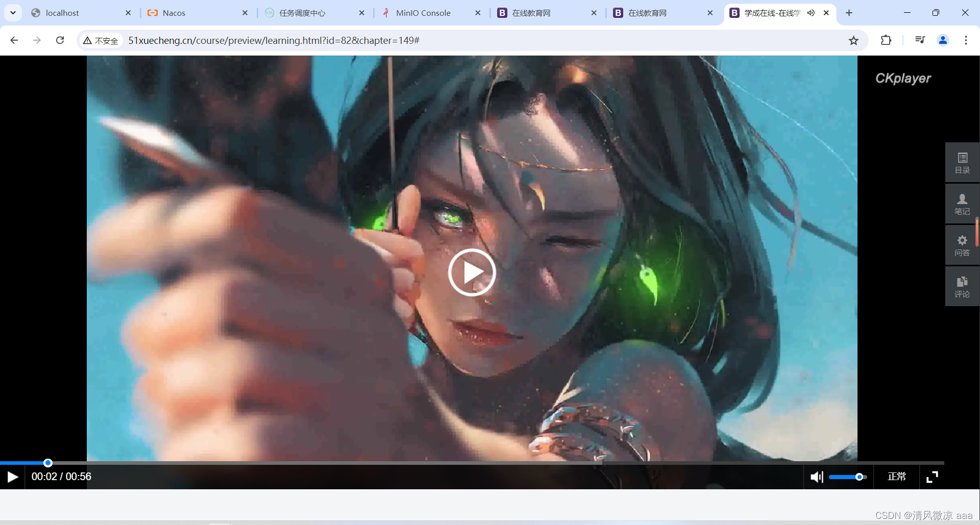Close the Nacos tab

(x=245, y=13)
